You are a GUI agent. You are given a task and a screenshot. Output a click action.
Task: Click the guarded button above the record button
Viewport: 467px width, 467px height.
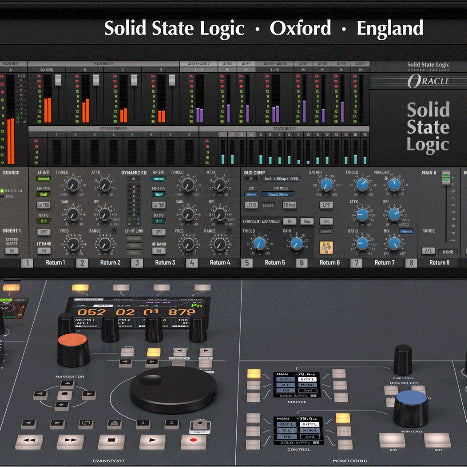pos(200,427)
